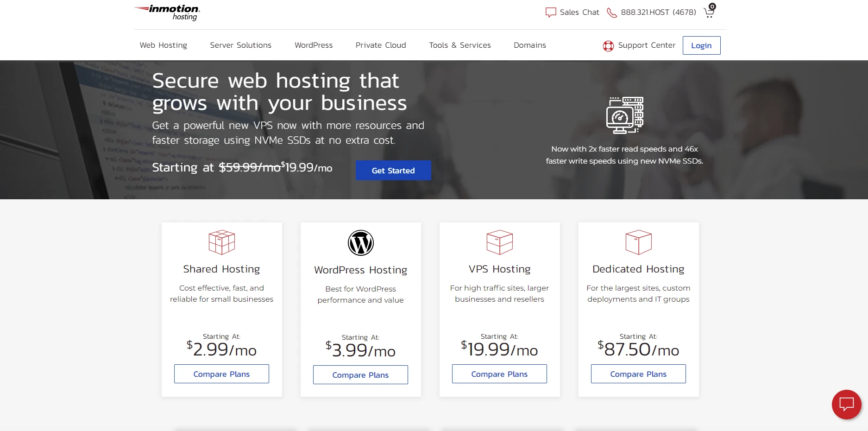Viewport: 868px width, 431px height.
Task: Click the Dedicated Hosting box icon
Action: click(x=638, y=242)
